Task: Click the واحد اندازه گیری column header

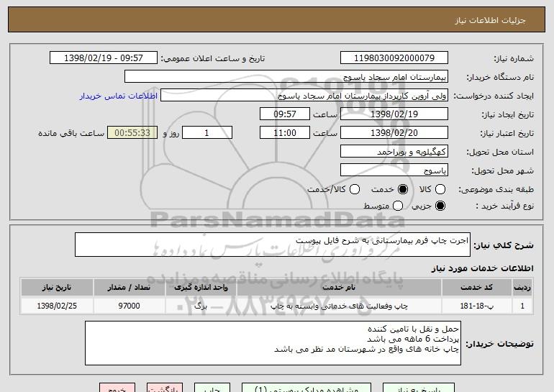Action: [x=201, y=288]
